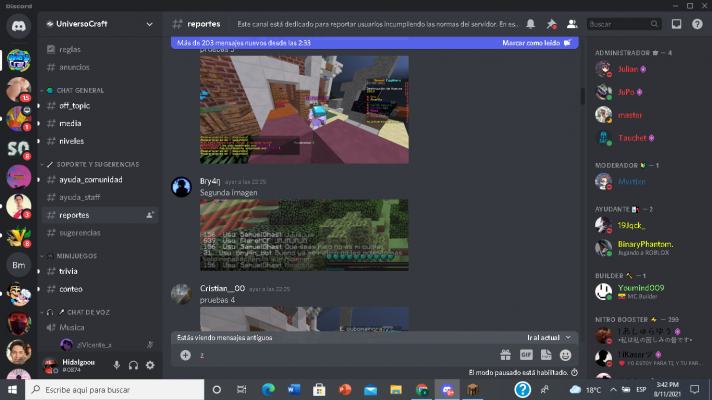
Task: Click the attach file plus button
Action: click(185, 355)
